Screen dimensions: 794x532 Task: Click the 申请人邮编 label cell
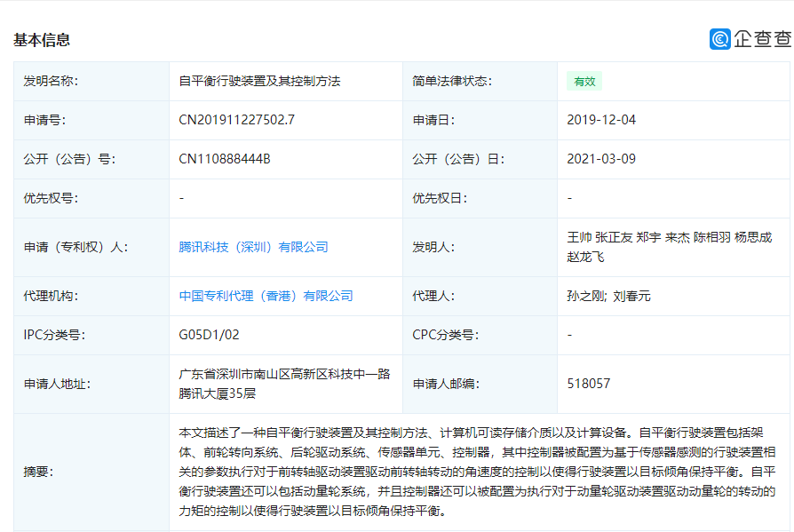coord(480,385)
